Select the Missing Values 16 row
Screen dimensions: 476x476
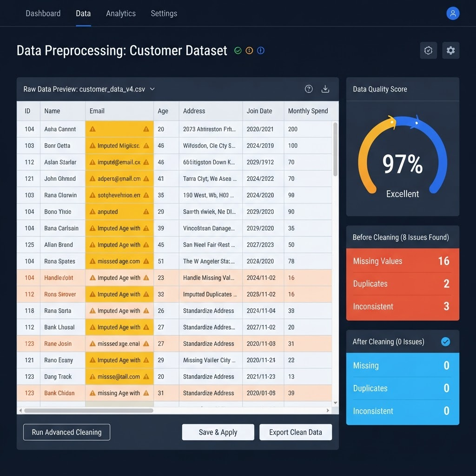click(403, 261)
